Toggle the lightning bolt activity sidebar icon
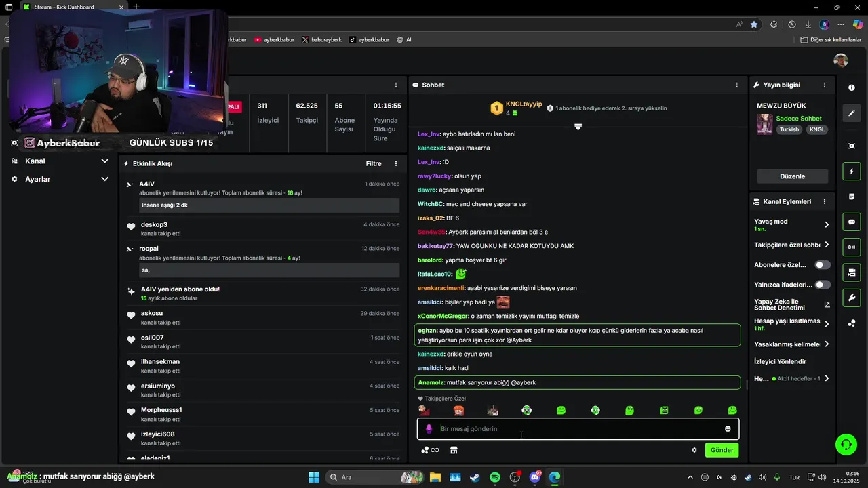This screenshot has height=488, width=868. (852, 171)
